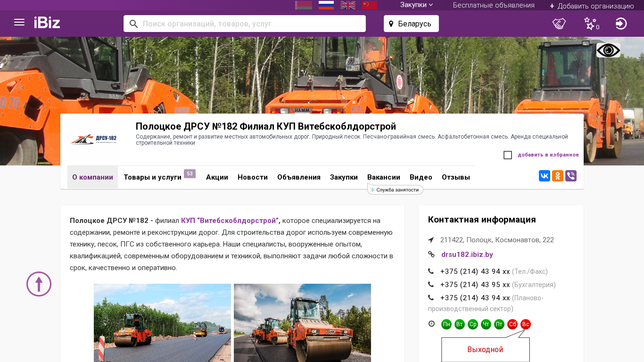Image resolution: width=644 pixels, height=362 pixels.
Task: Switch to the Отзывы tab
Action: click(x=456, y=177)
